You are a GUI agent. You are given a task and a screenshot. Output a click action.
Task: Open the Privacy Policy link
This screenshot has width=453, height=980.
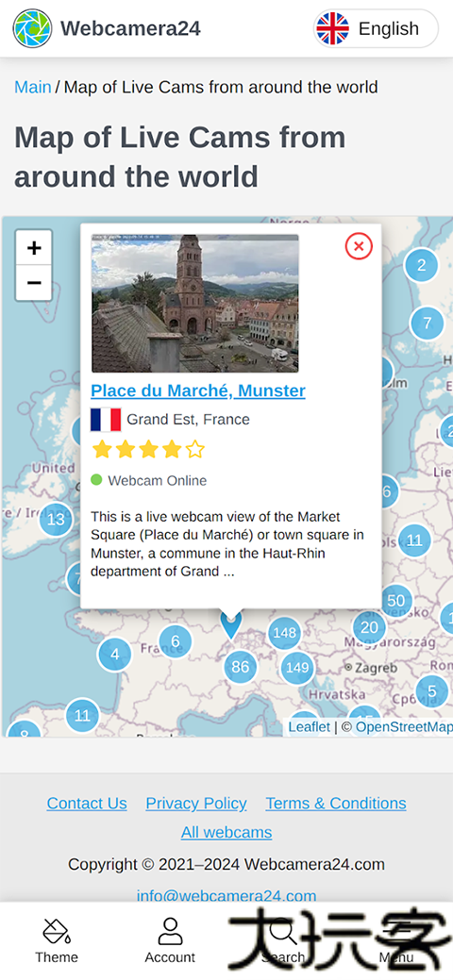[x=196, y=803]
